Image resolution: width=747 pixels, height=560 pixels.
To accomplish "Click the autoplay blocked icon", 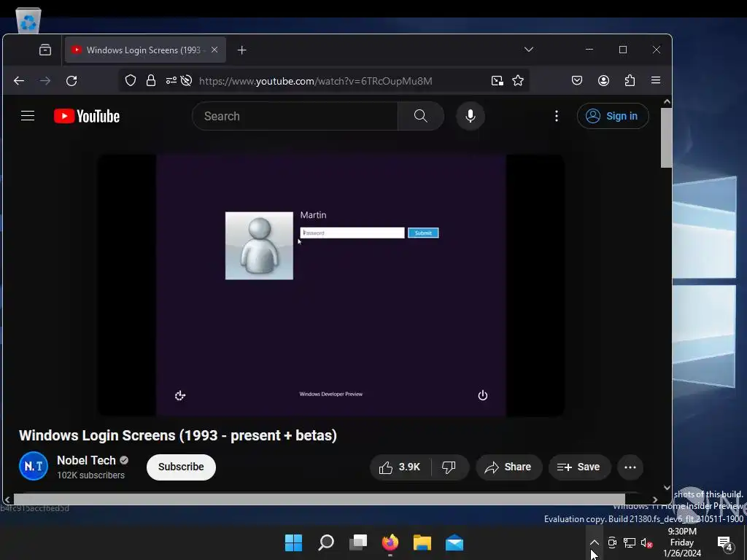I will 186,80.
